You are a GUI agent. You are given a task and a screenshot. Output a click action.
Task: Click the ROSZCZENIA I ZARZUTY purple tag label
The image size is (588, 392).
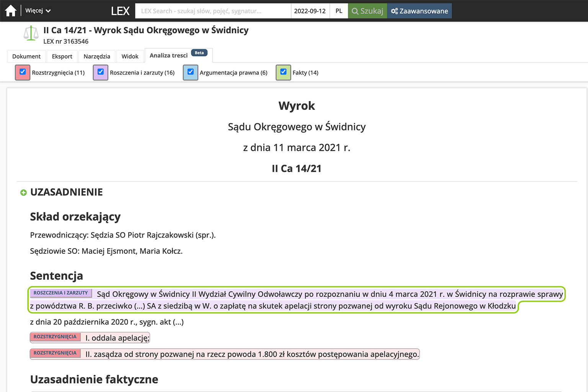60,293
